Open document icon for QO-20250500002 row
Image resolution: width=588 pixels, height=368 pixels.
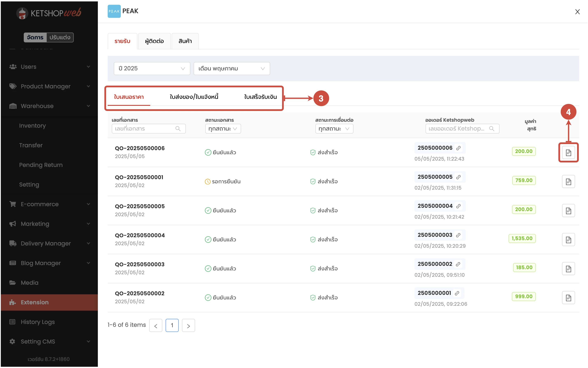568,298
